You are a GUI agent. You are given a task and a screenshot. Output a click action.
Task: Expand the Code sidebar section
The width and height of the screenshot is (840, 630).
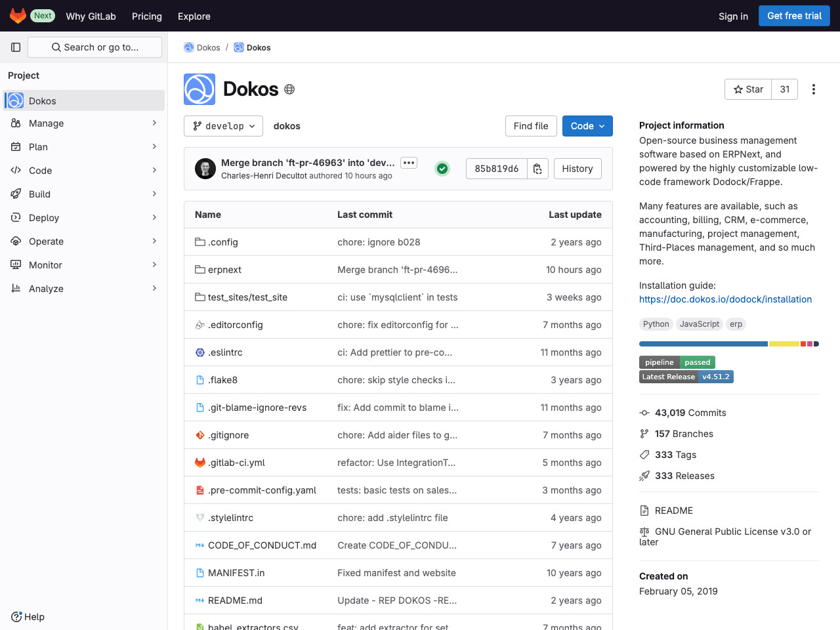84,171
